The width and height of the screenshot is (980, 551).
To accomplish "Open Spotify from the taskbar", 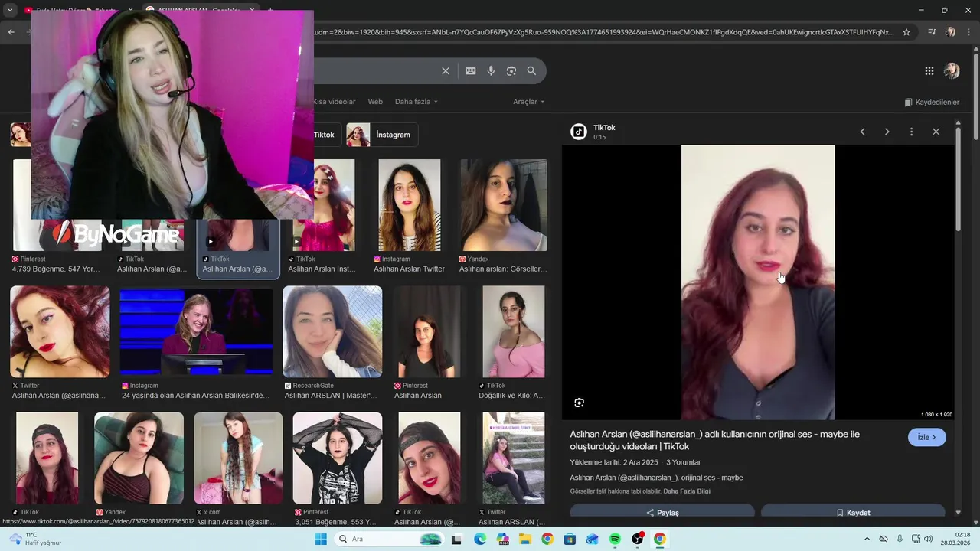I will coord(615,540).
